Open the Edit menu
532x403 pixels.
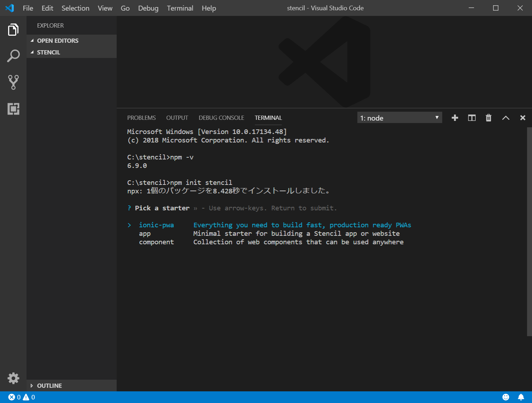[47, 8]
